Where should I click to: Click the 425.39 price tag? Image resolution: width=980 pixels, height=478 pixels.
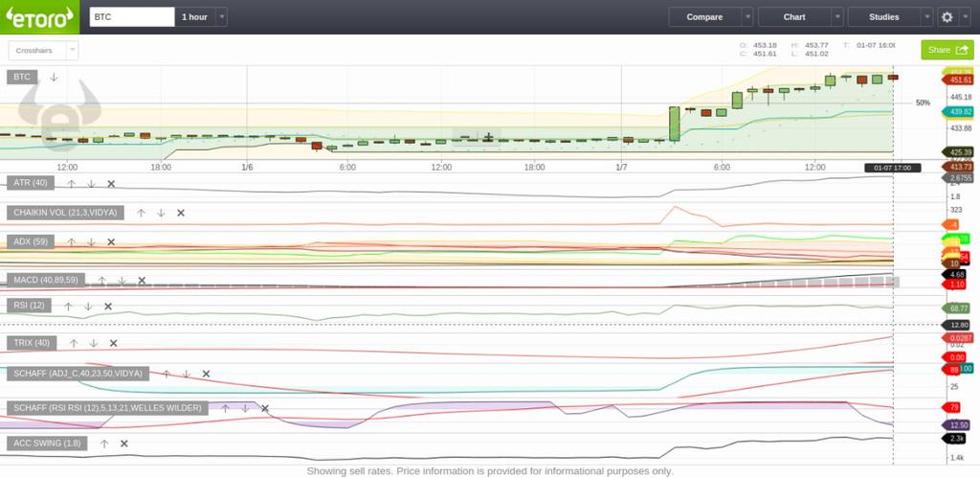(x=957, y=152)
